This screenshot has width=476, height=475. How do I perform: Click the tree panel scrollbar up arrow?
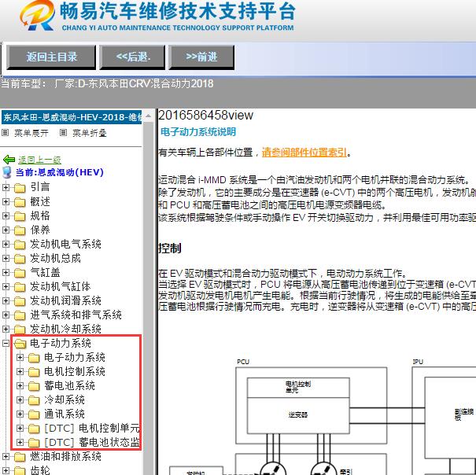pos(148,116)
